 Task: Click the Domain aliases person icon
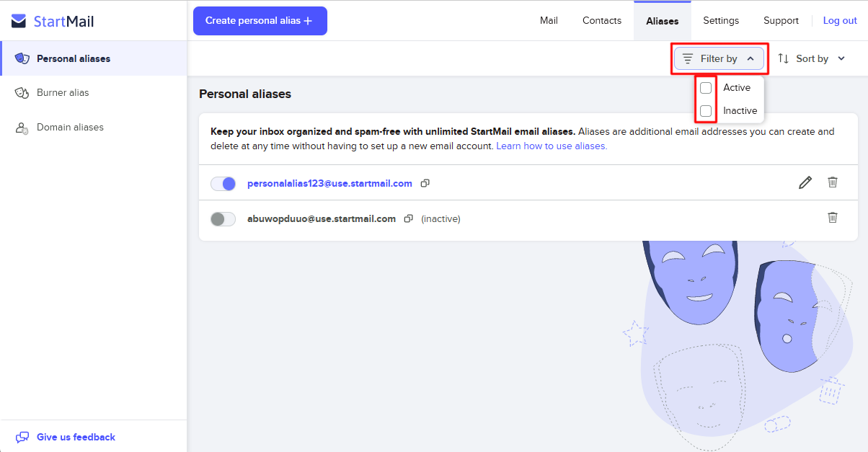[22, 128]
